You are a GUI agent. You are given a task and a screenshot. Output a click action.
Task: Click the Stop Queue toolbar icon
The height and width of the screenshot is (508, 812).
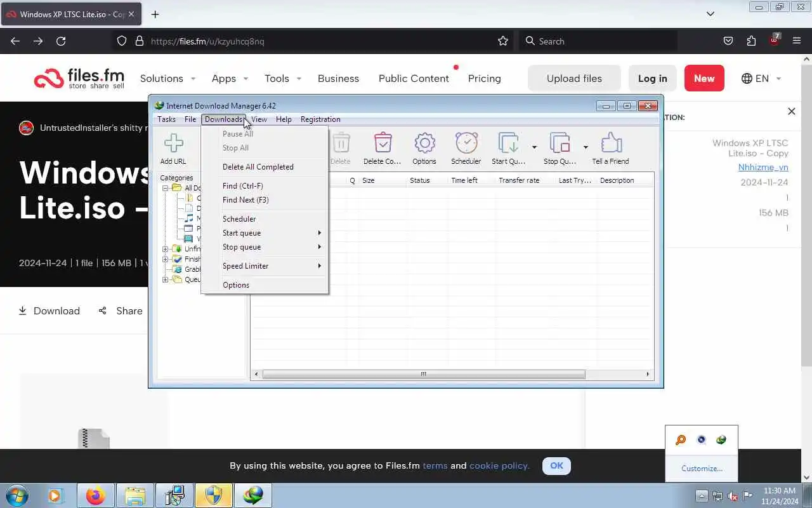(560, 148)
